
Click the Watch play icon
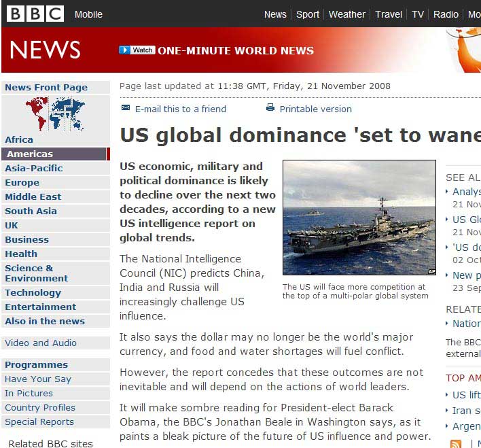coord(124,50)
